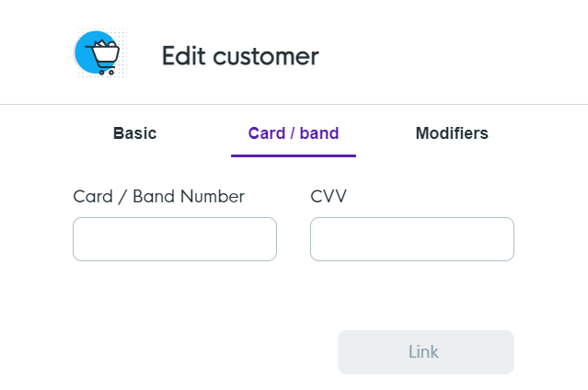Viewport: 588px width, 390px height.
Task: Select the Card / band tab
Action: [294, 133]
